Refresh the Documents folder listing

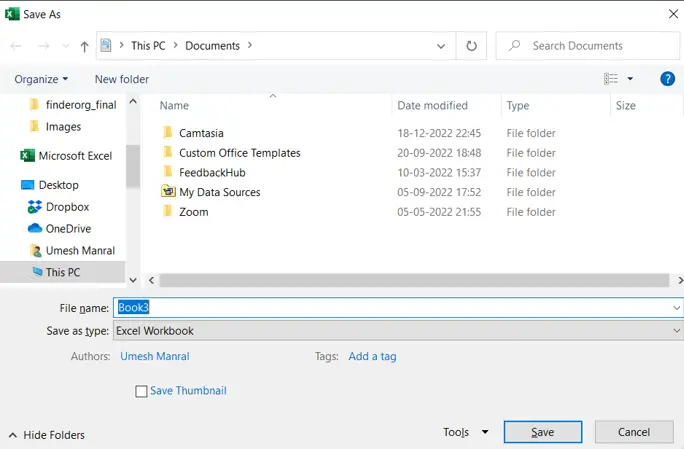[471, 46]
